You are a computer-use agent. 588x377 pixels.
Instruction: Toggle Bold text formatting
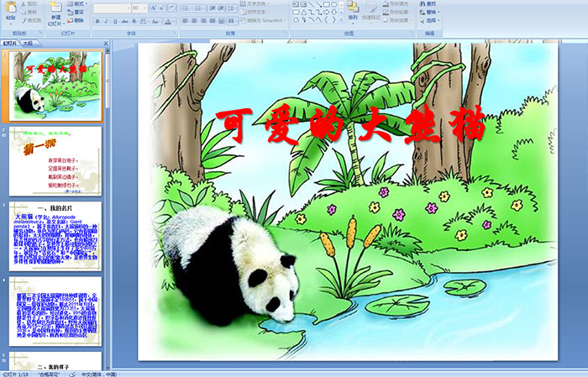click(96, 20)
